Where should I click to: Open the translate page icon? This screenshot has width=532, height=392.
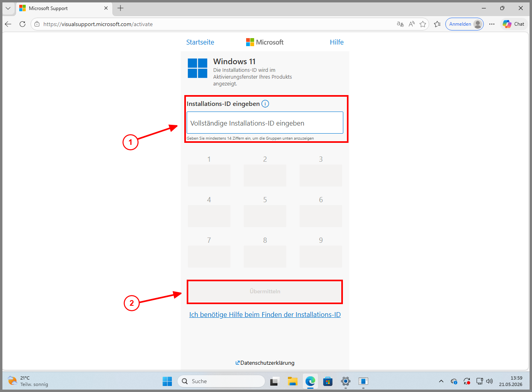pyautogui.click(x=400, y=24)
